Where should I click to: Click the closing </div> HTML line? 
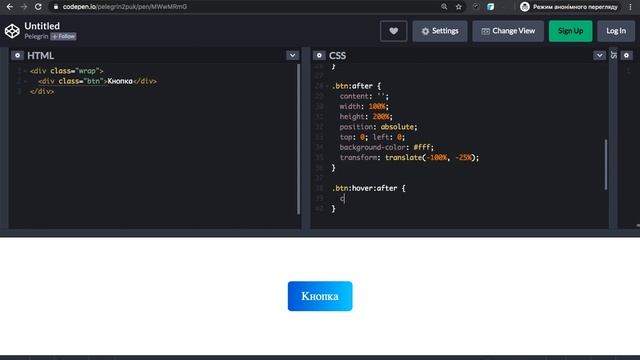pos(42,91)
